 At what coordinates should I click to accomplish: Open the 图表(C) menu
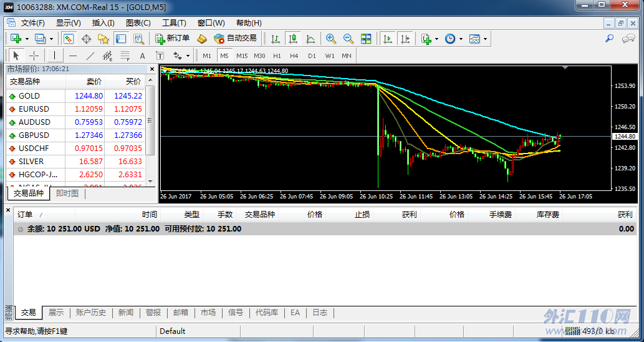(x=138, y=23)
